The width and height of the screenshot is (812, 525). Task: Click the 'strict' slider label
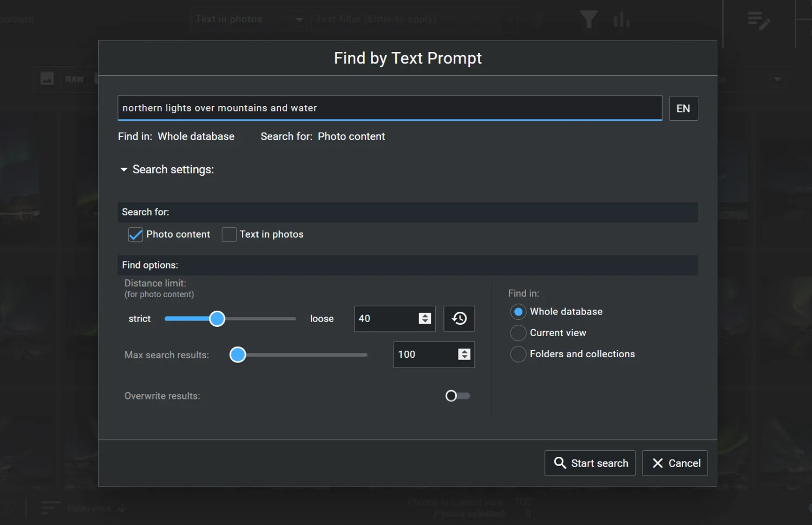click(x=140, y=319)
